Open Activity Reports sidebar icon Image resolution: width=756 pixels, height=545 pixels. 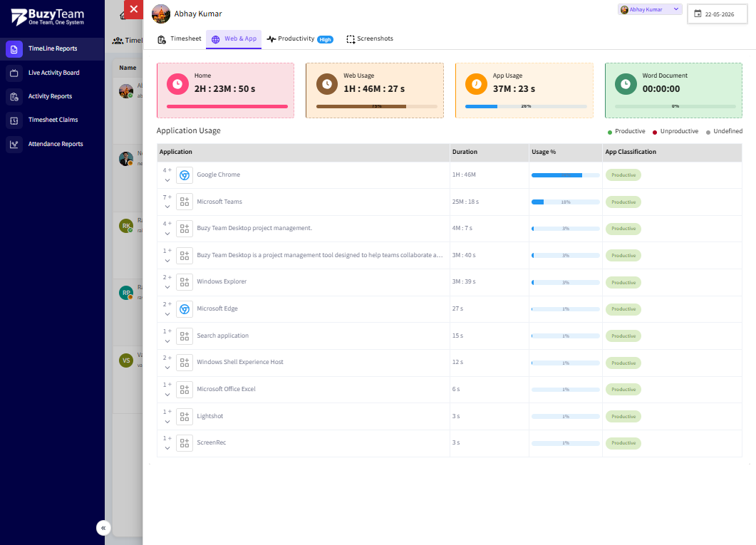point(14,96)
